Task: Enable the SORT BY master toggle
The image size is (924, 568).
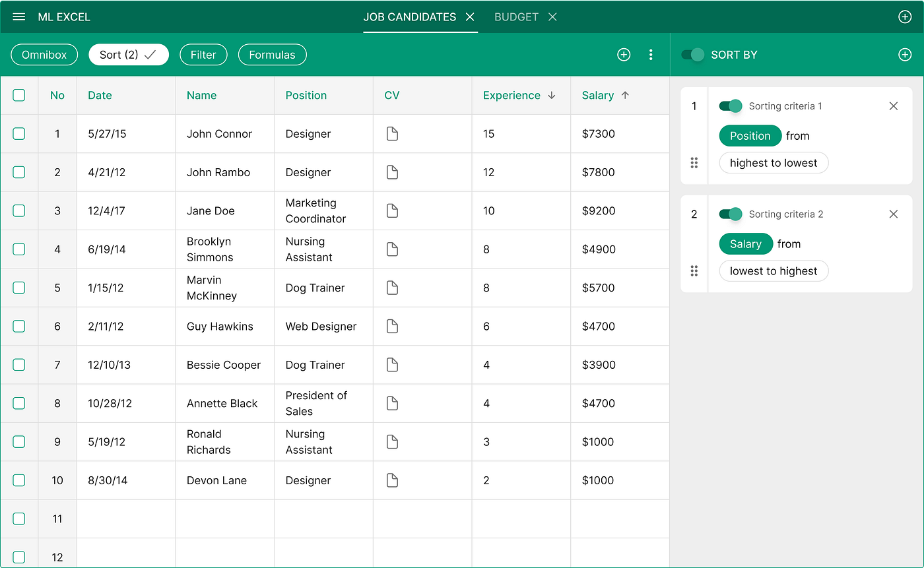Action: [692, 55]
